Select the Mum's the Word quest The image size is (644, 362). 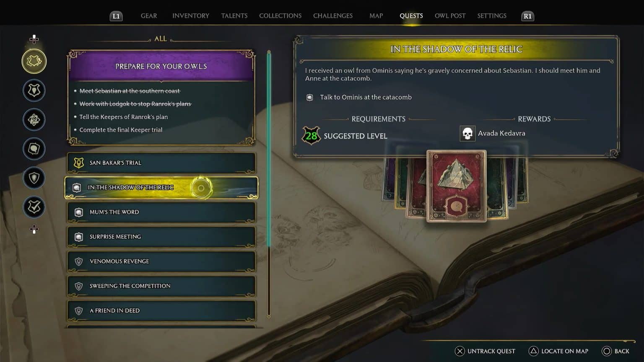pos(161,212)
